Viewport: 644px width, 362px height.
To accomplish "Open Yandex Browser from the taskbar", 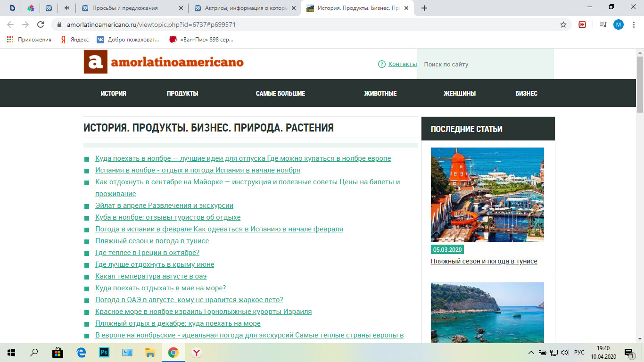I will (x=196, y=352).
